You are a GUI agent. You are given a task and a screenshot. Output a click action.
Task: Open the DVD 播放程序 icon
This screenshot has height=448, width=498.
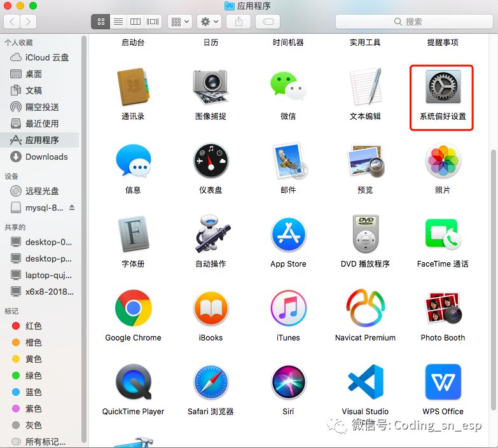click(x=366, y=234)
